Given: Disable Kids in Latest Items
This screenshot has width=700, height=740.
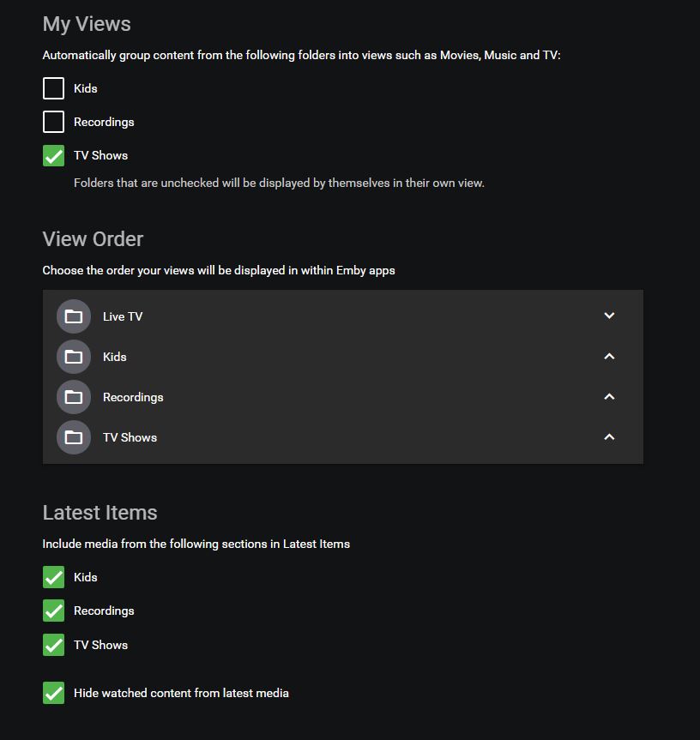Looking at the screenshot, I should (53, 577).
